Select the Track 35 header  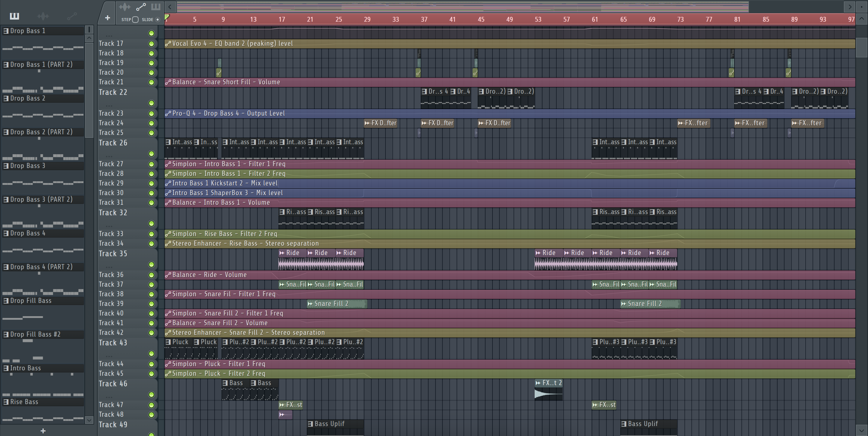pos(128,259)
